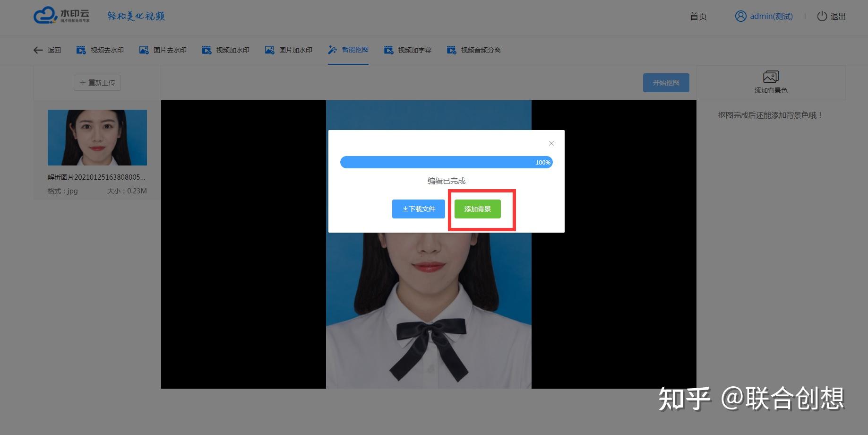Click the 开始抠图 button
This screenshot has height=435, width=868.
point(666,83)
